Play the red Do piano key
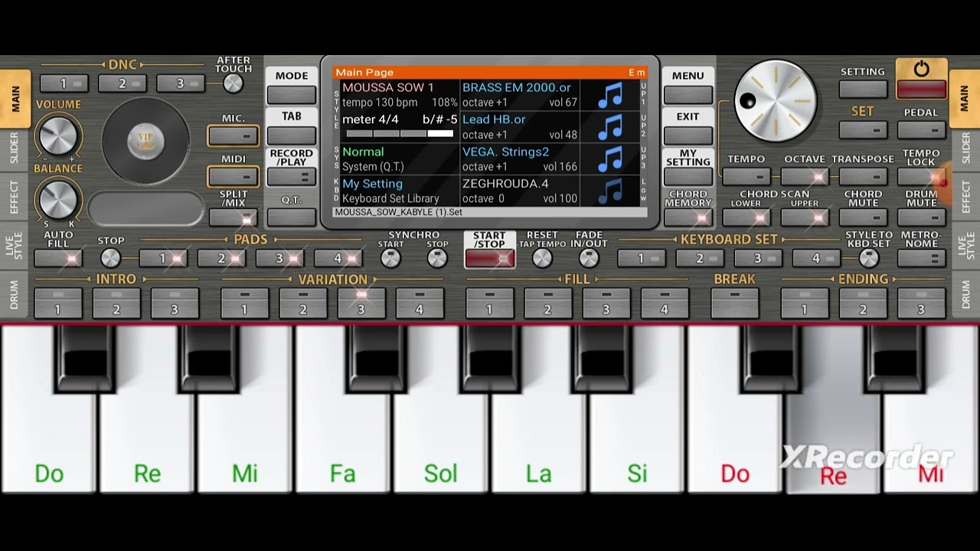This screenshot has height=551, width=980. click(734, 408)
